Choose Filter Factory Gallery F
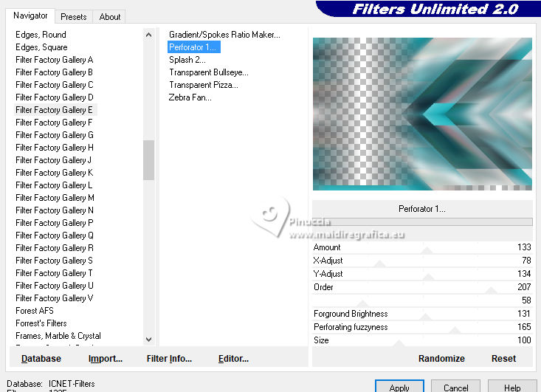 tap(54, 123)
